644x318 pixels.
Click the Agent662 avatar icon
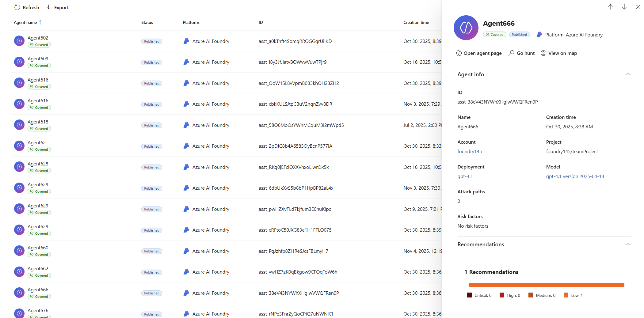19,272
